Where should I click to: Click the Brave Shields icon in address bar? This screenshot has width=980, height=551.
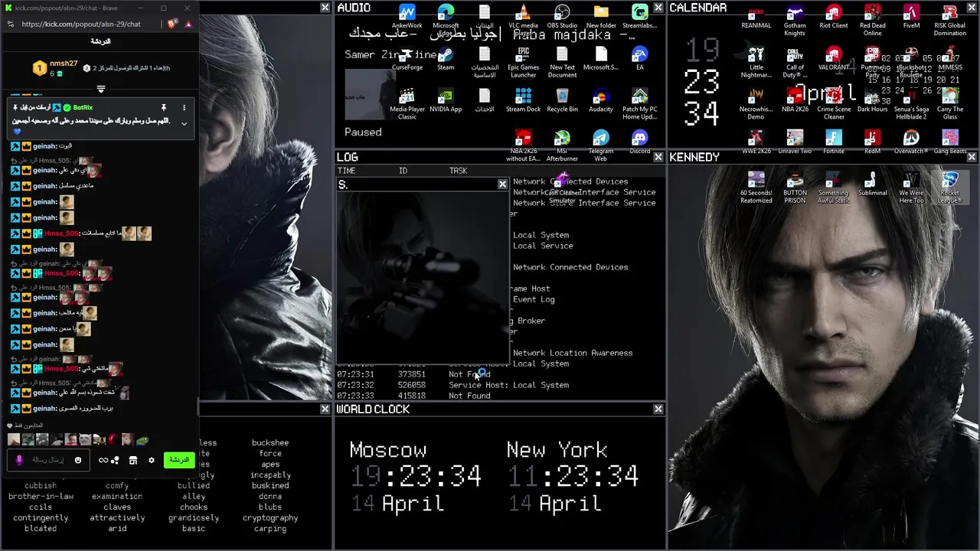click(x=172, y=24)
